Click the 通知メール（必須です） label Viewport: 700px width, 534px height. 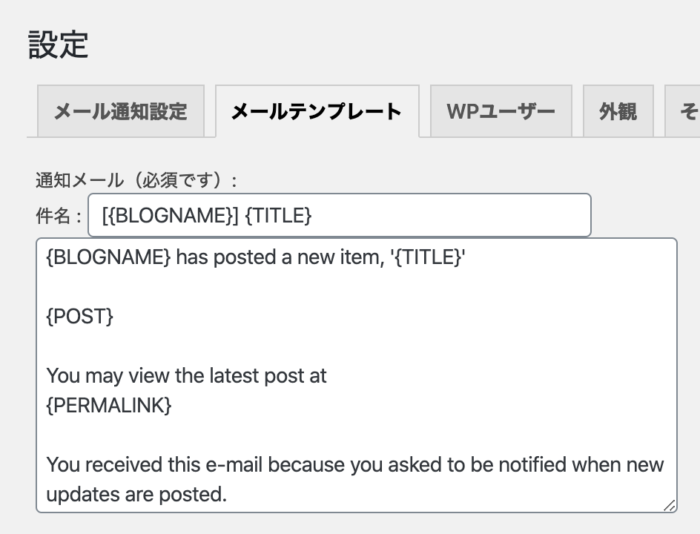tap(136, 181)
